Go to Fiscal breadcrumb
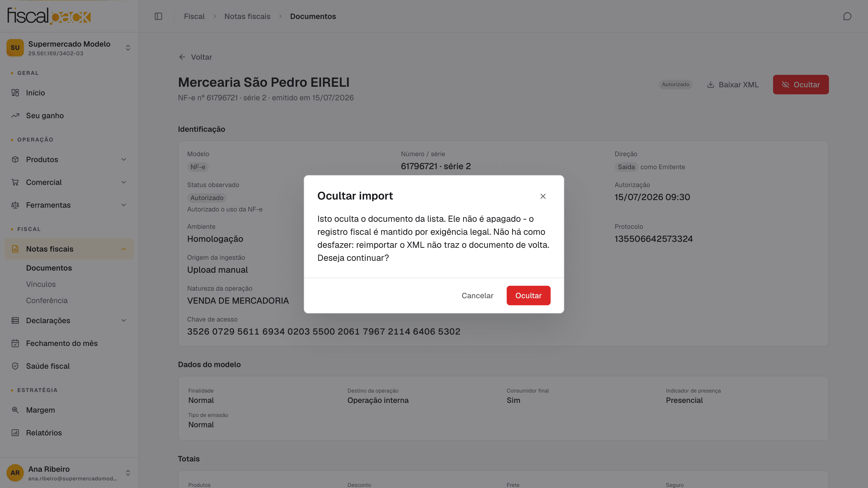Image resolution: width=868 pixels, height=488 pixels. click(x=194, y=16)
